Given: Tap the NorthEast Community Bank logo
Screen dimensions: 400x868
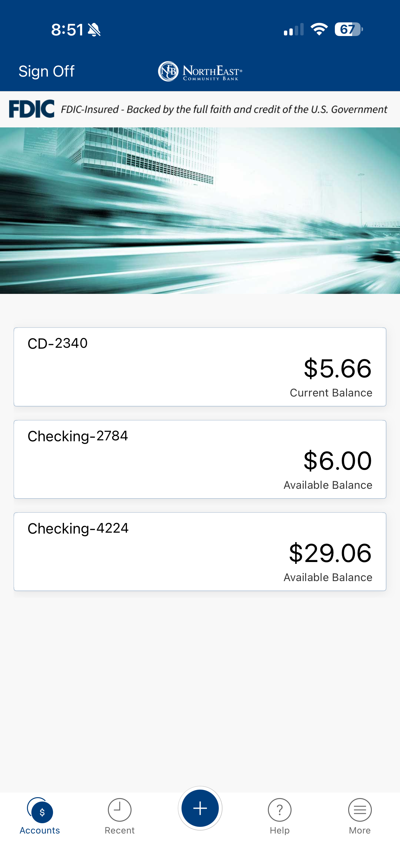Looking at the screenshot, I should pyautogui.click(x=200, y=71).
